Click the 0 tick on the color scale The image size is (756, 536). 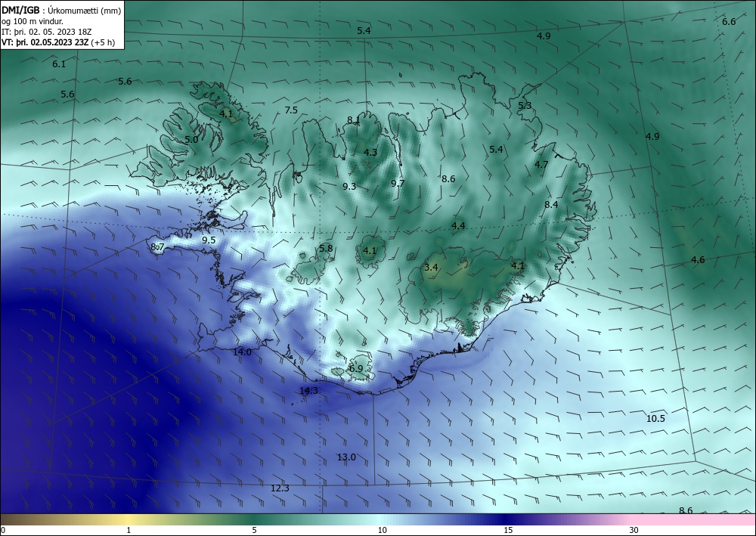[x=3, y=531]
